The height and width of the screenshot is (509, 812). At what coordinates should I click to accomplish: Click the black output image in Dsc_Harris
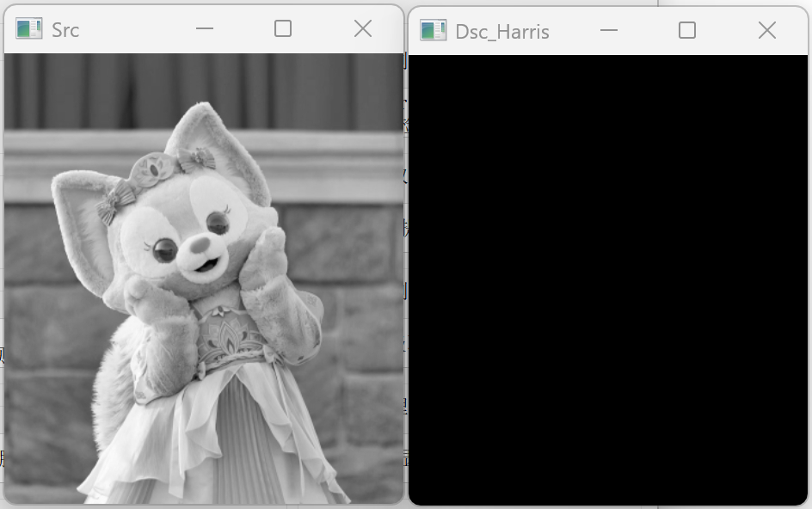[608, 279]
